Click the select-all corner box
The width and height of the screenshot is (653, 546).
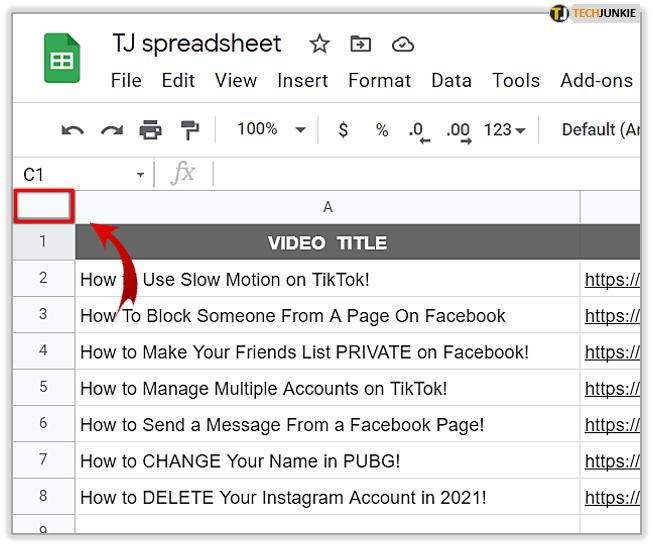[44, 207]
